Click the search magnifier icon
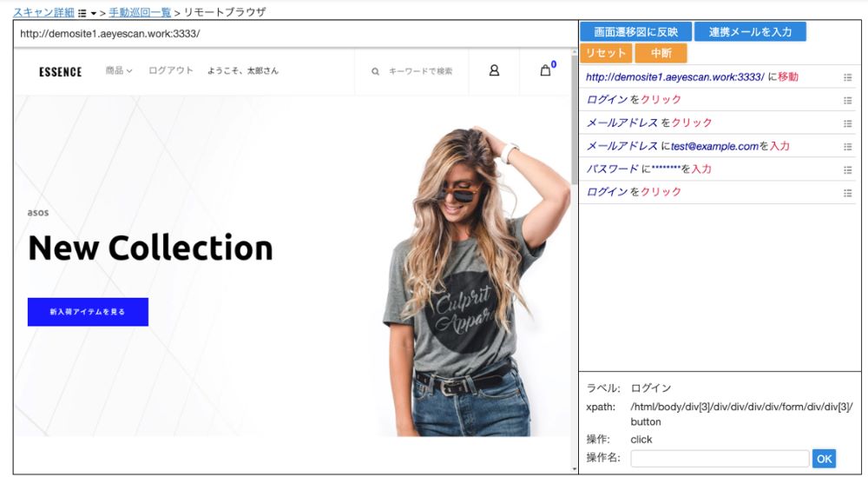The image size is (868, 477). click(375, 71)
